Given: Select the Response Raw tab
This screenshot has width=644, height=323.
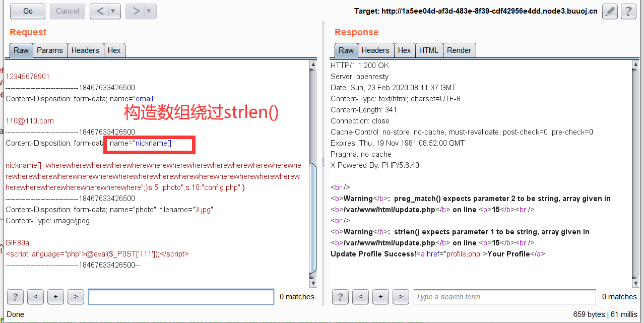Looking at the screenshot, I should pos(346,50).
